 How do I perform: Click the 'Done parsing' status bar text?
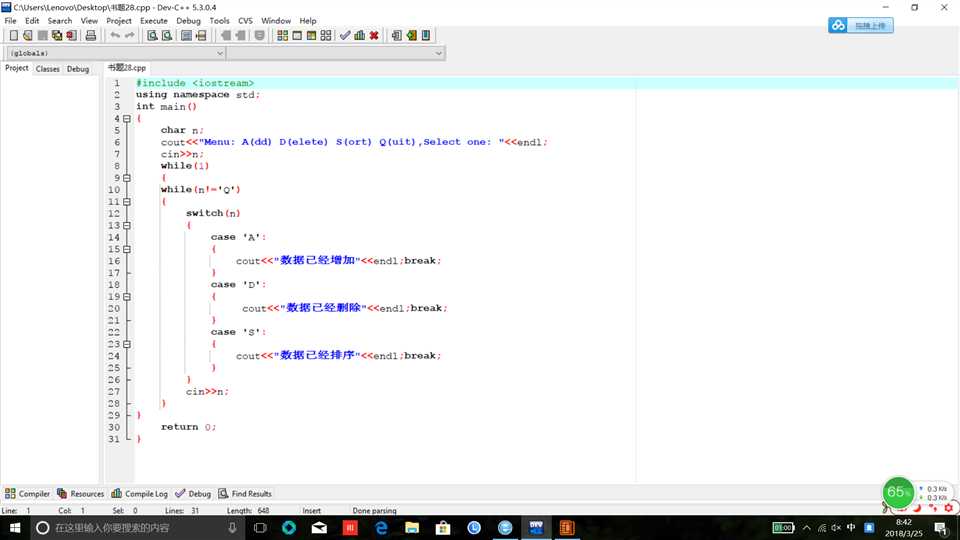pos(374,511)
